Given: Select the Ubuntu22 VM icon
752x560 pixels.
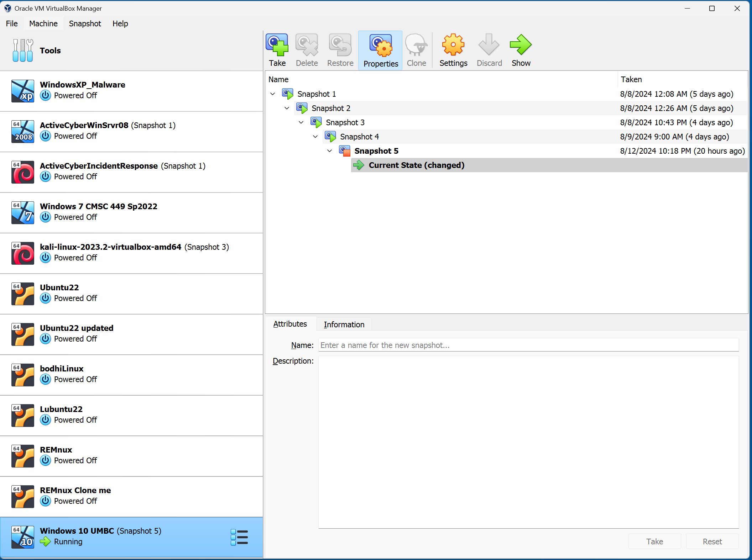Looking at the screenshot, I should (23, 294).
